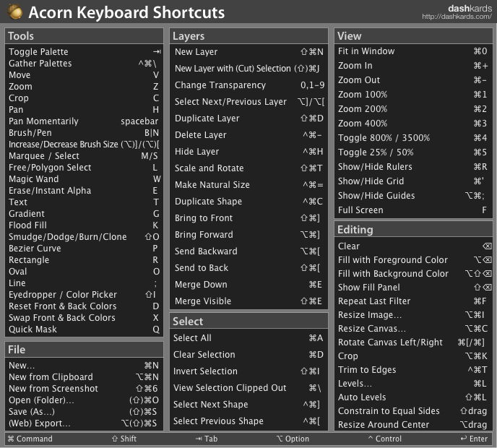The width and height of the screenshot is (497, 448).
Task: Click the Gather Palettes row
Action: 85,63
